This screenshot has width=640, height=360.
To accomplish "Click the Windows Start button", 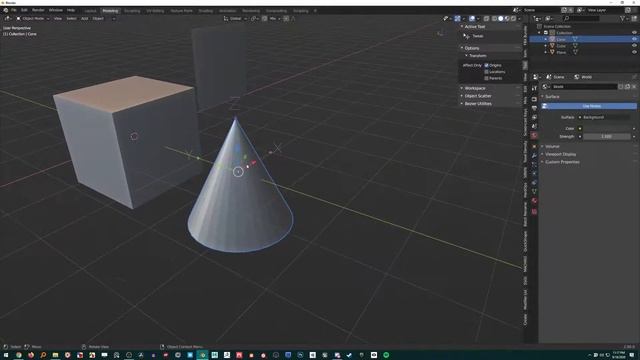I will tap(6, 355).
